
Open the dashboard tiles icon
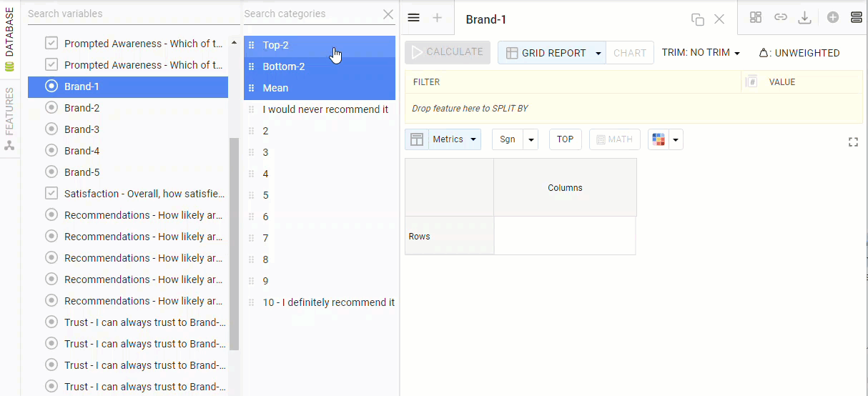tap(756, 18)
